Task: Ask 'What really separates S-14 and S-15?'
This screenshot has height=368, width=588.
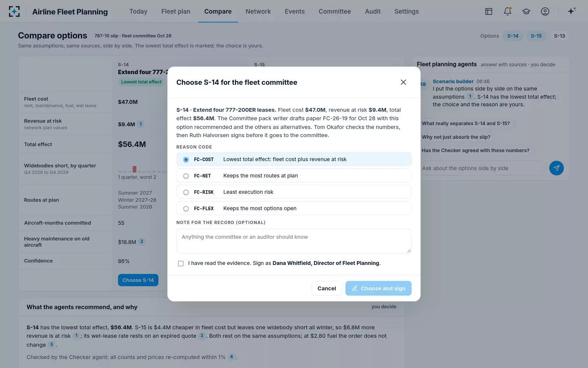Action: 466,123
